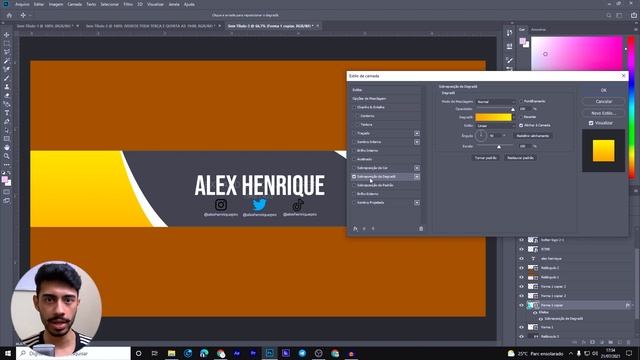The width and height of the screenshot is (640, 360).
Task: Toggle the Reverter checkbox
Action: (x=521, y=117)
